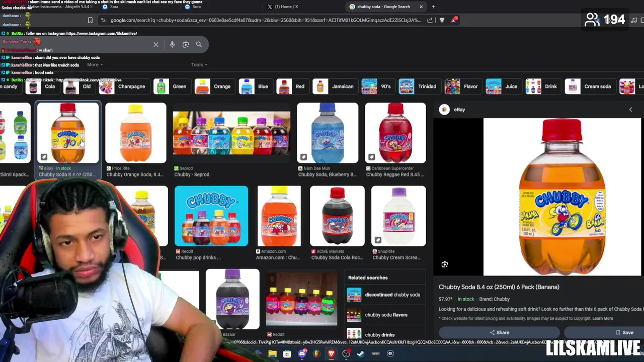This screenshot has height=362, width=644.
Task: Bookmark this page in address bar
Action: [x=90, y=20]
